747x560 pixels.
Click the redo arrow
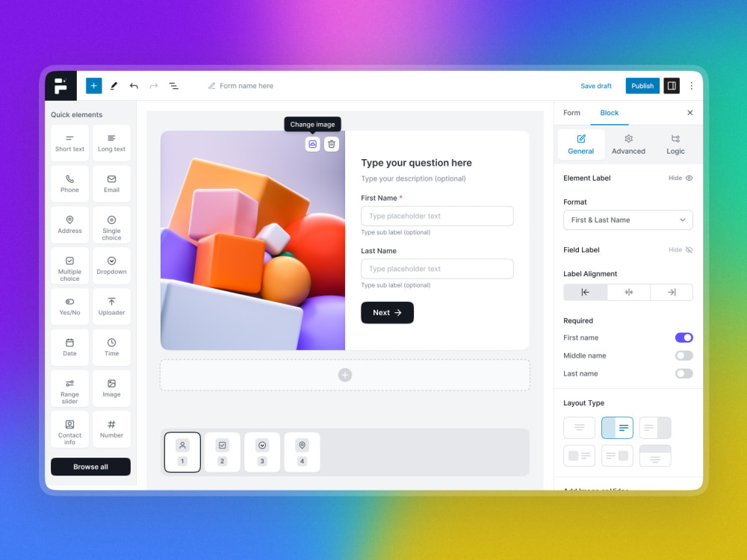click(x=153, y=86)
